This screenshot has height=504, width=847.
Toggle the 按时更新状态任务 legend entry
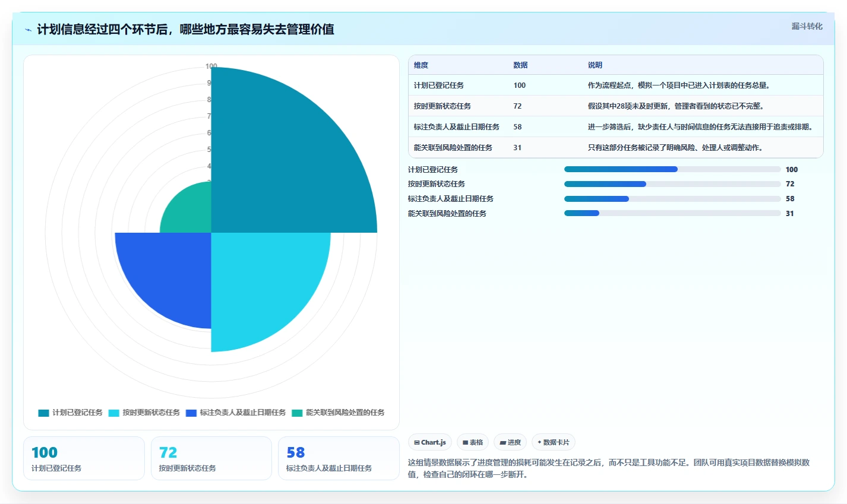[x=144, y=413]
